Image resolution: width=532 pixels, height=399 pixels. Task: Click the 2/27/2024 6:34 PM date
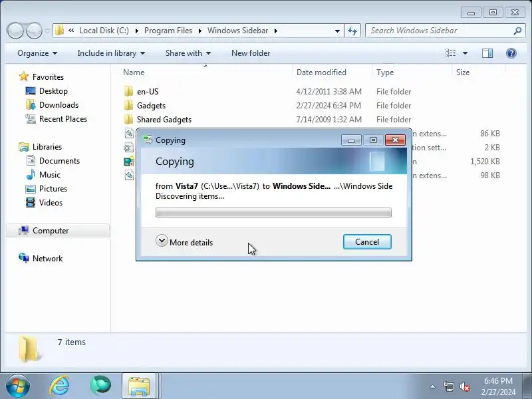coord(329,106)
